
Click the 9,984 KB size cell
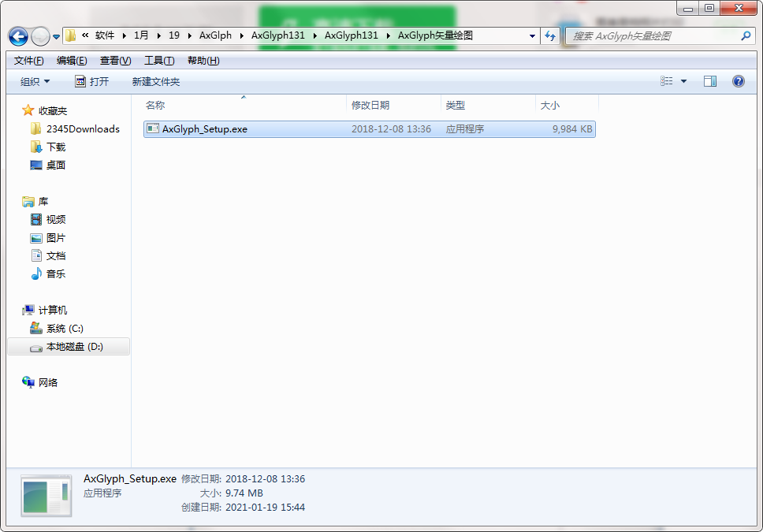pyautogui.click(x=572, y=129)
